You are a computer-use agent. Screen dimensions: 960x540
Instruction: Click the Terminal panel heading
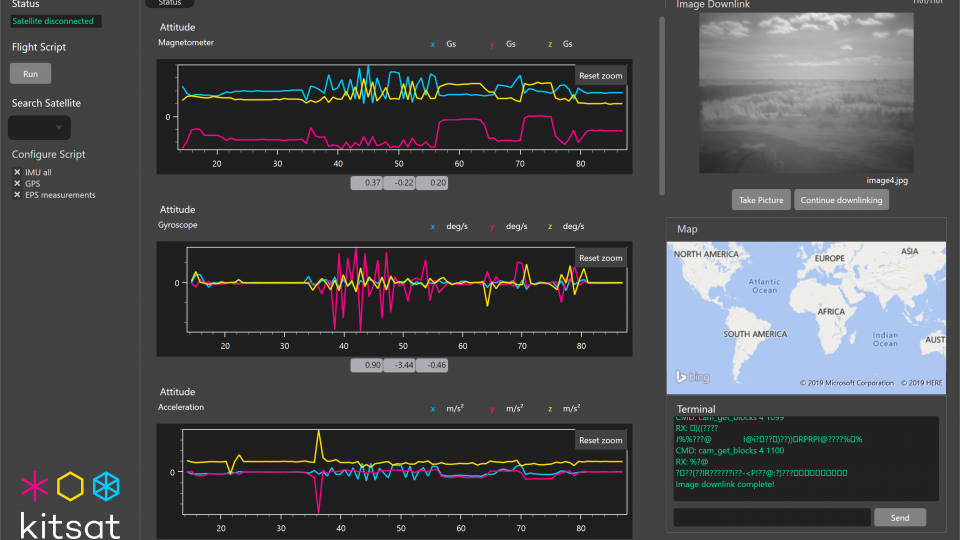(696, 409)
